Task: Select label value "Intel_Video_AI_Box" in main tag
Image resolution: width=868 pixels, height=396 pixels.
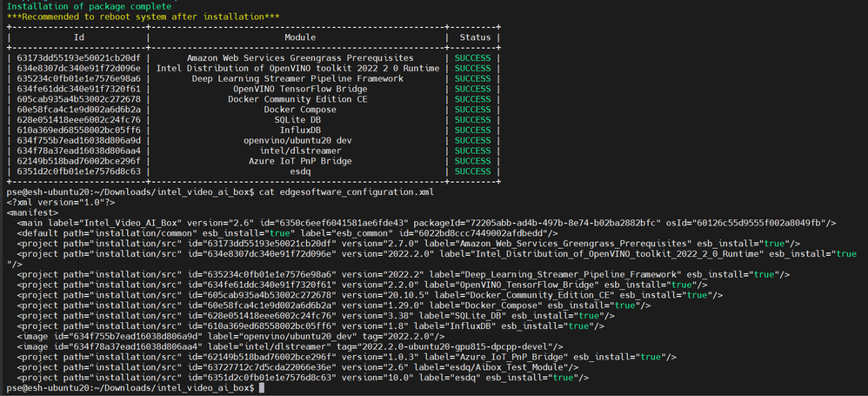Action: tap(130, 223)
